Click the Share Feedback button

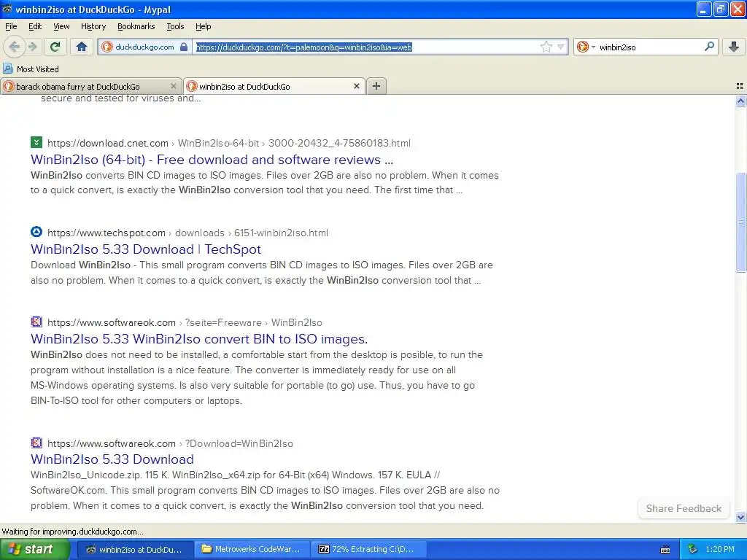(684, 508)
